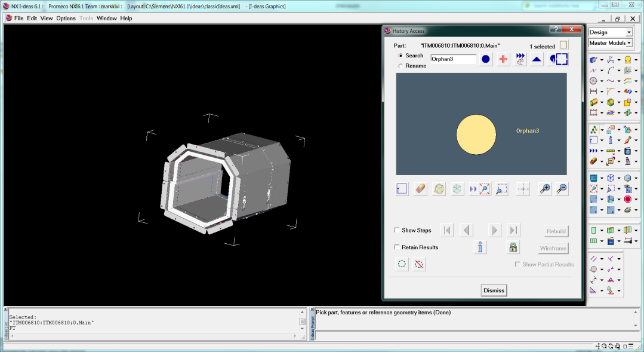Screen dimensions: 644x352
Task: Click the dashed circle icon near Retain Results
Action: [402, 264]
